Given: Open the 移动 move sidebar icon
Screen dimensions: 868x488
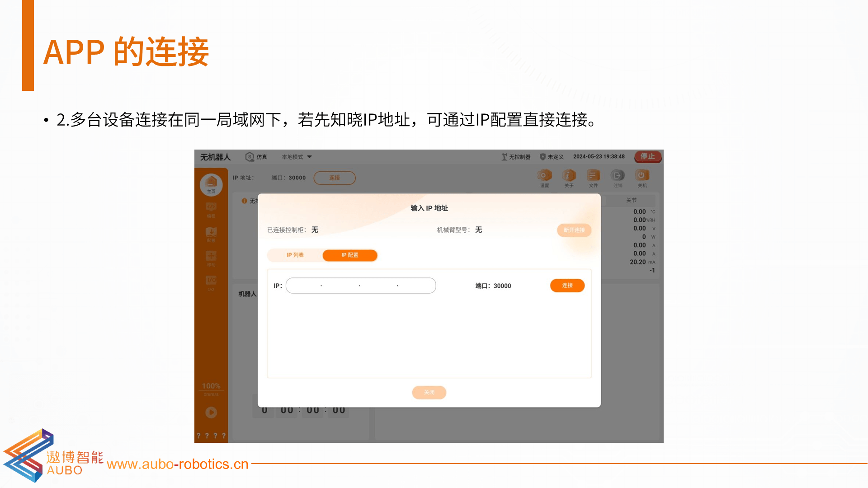Looking at the screenshot, I should [211, 259].
